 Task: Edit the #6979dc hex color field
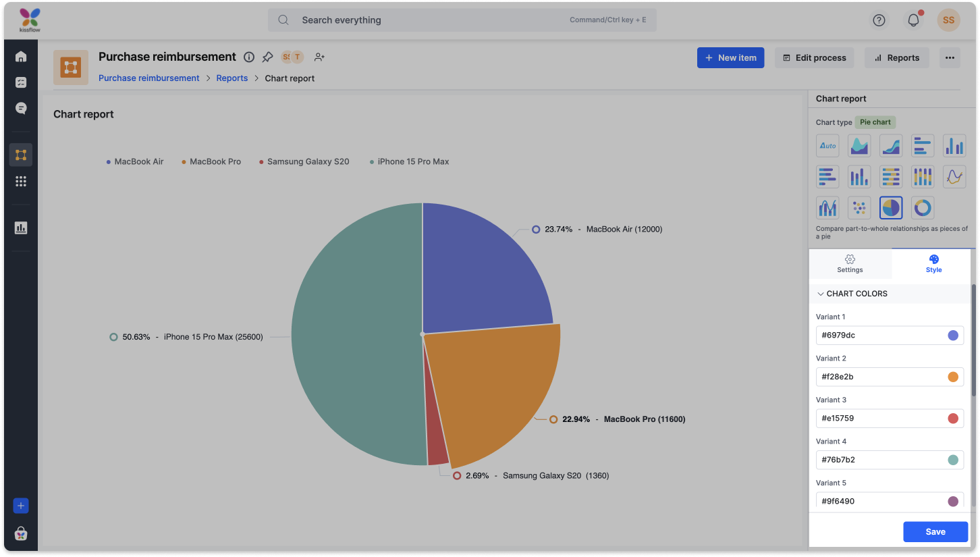pos(890,335)
